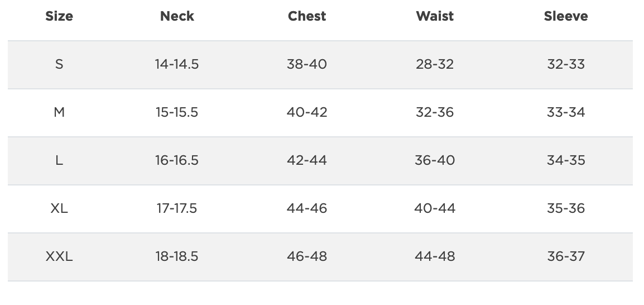Image resolution: width=644 pixels, height=305 pixels.
Task: Click waist measurement 36-40 for large
Action: 435,160
